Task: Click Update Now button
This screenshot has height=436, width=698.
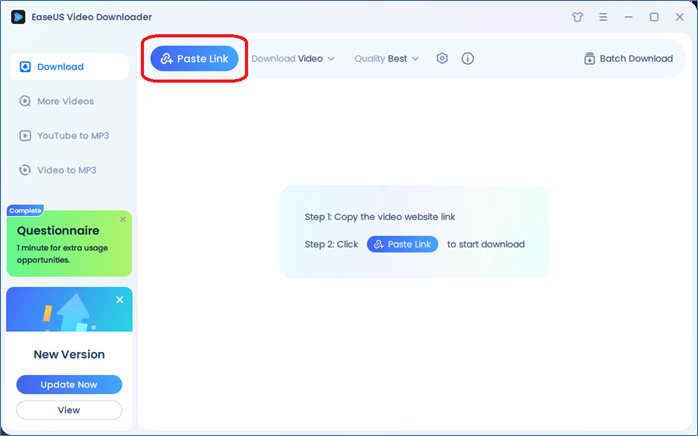Action: click(x=69, y=384)
